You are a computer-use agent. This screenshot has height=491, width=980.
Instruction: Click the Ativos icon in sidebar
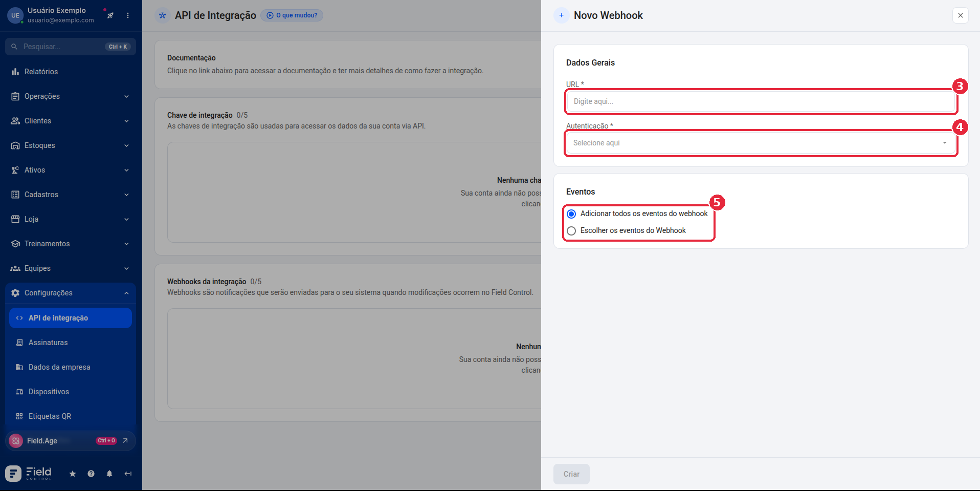tap(15, 170)
